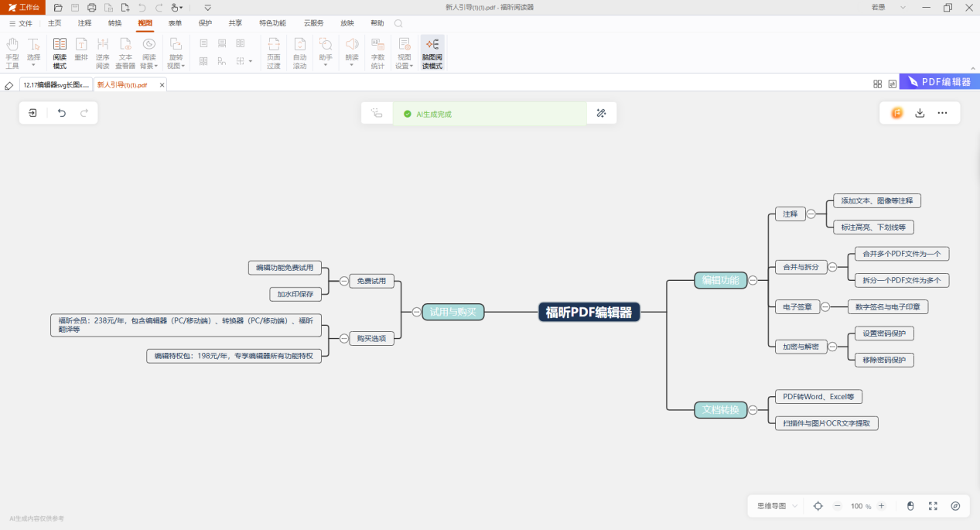This screenshot has width=980, height=530.
Task: Open the 注释 ribbon tab
Action: 84,23
